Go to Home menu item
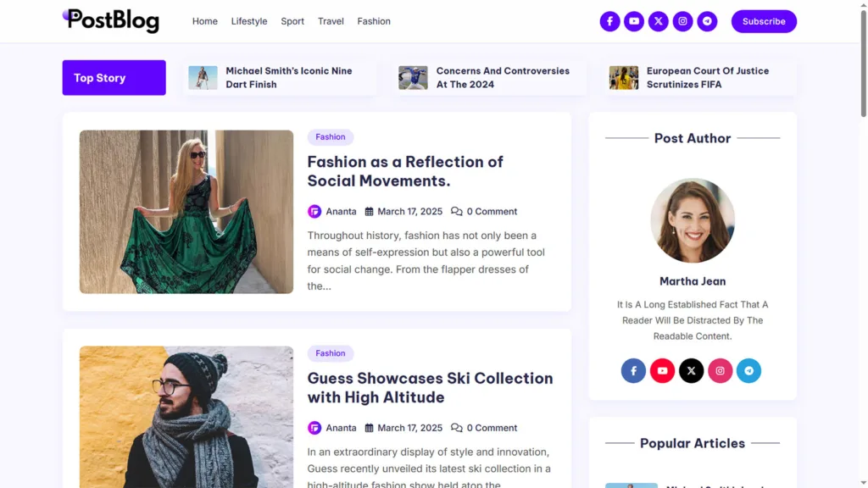The width and height of the screenshot is (868, 488). (205, 21)
